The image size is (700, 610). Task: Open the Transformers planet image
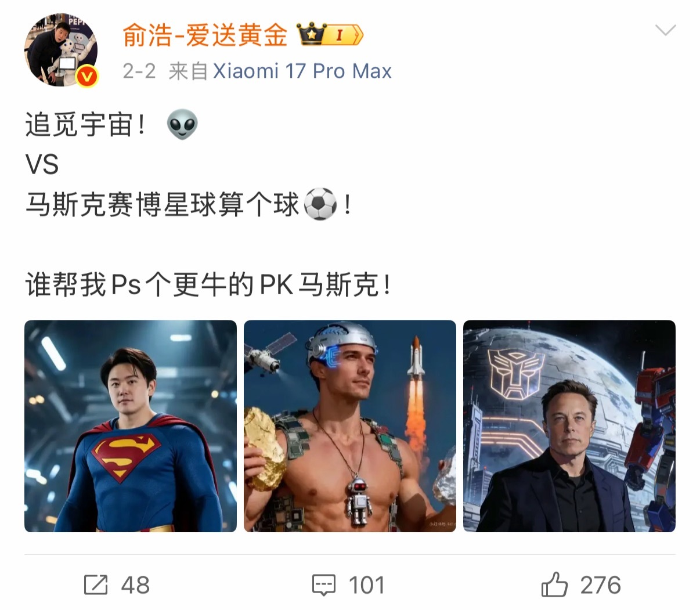coord(569,426)
